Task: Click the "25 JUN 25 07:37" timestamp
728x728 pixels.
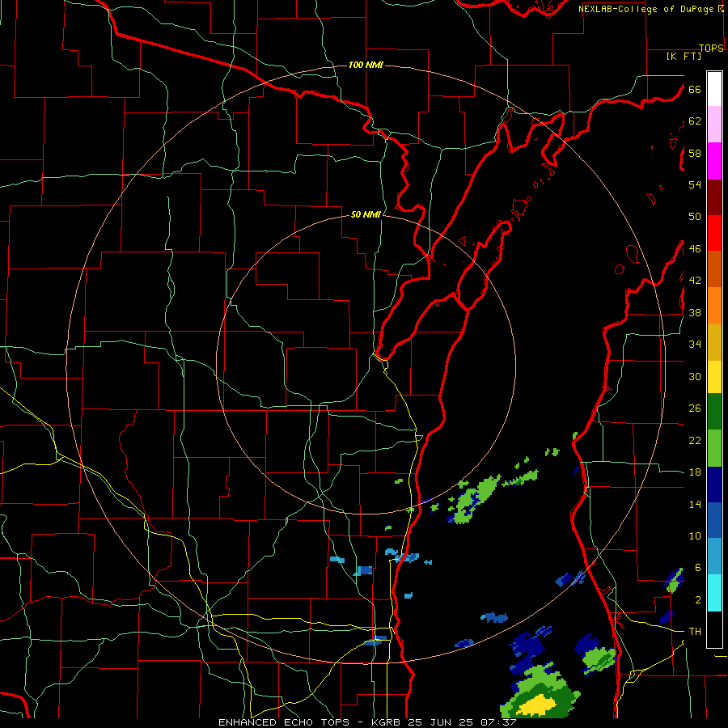Action: click(462, 722)
